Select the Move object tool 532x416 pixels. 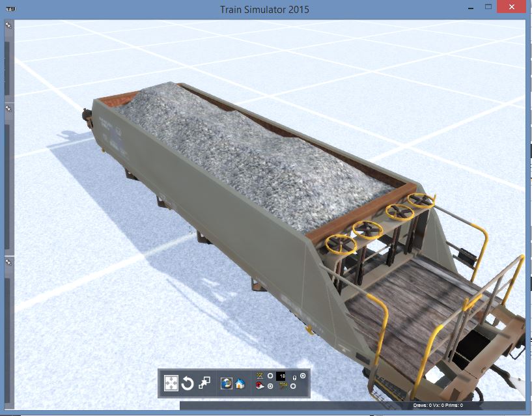pos(171,383)
